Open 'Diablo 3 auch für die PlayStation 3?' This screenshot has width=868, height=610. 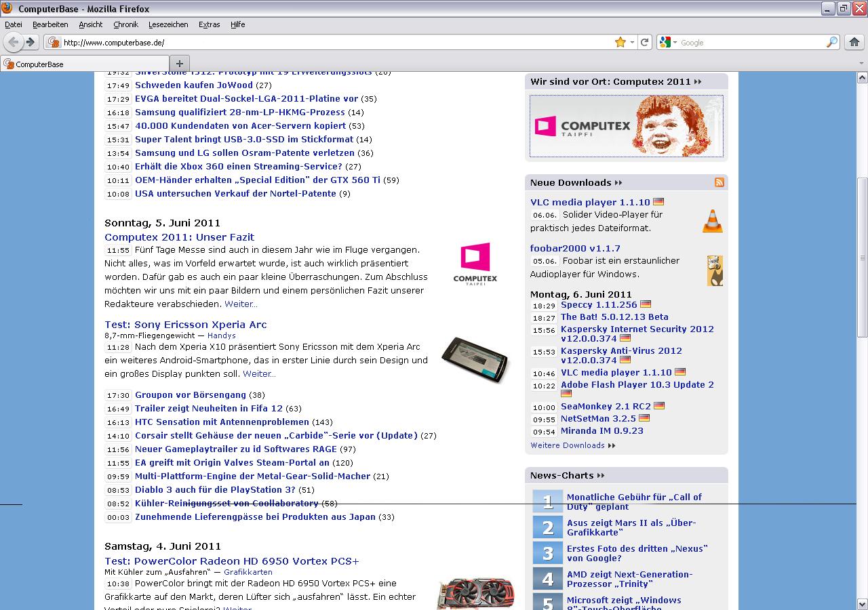pyautogui.click(x=215, y=490)
